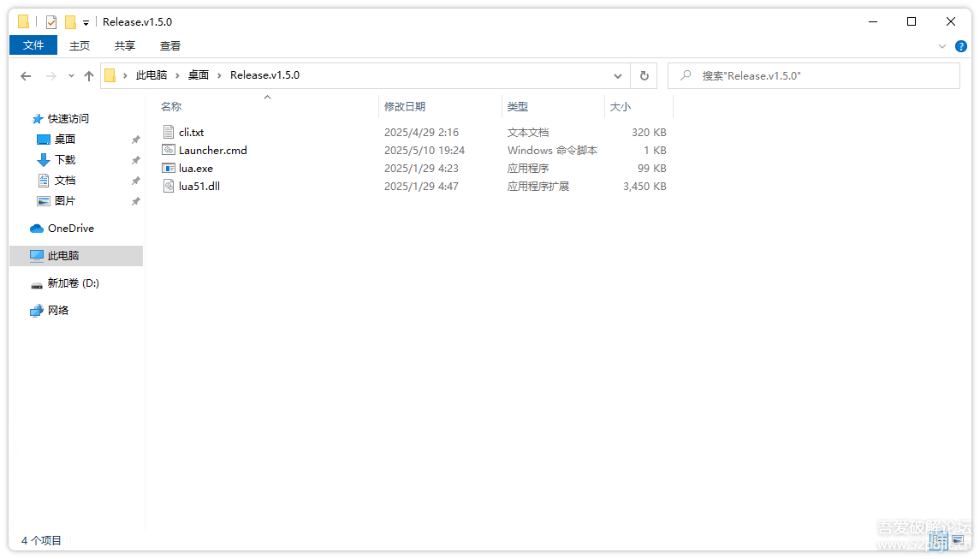This screenshot has width=980, height=559.
Task: Open Quick Access Toolbar customize dropdown
Action: pyautogui.click(x=86, y=22)
